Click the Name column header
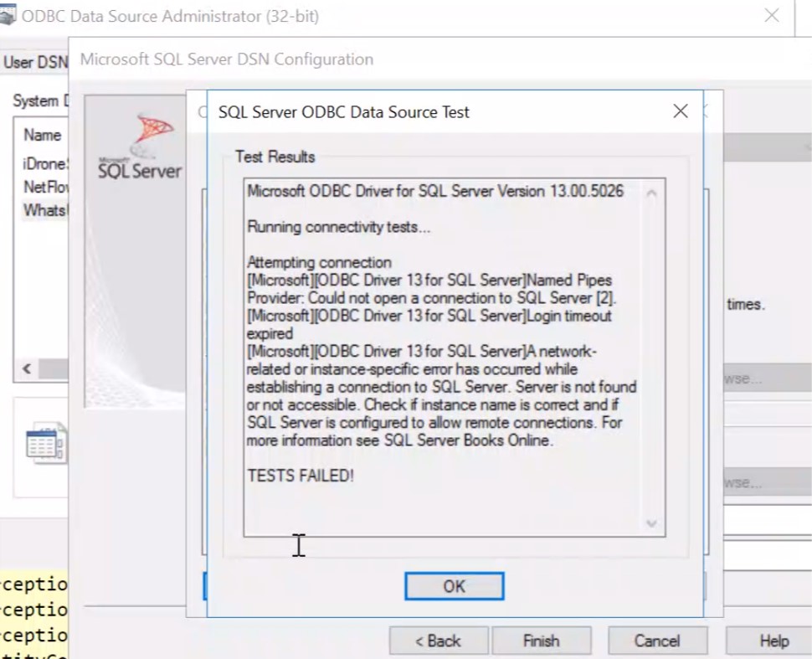Viewport: 812px width, 659px height. [x=43, y=135]
